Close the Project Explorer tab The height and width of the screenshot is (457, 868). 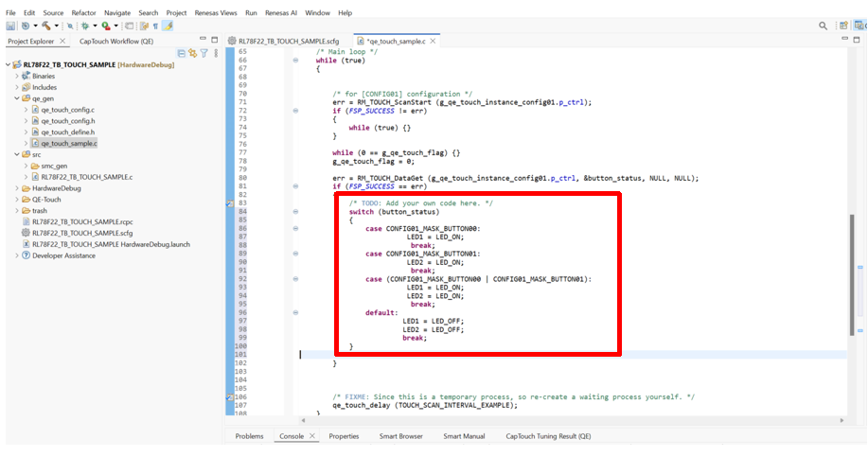coord(62,41)
